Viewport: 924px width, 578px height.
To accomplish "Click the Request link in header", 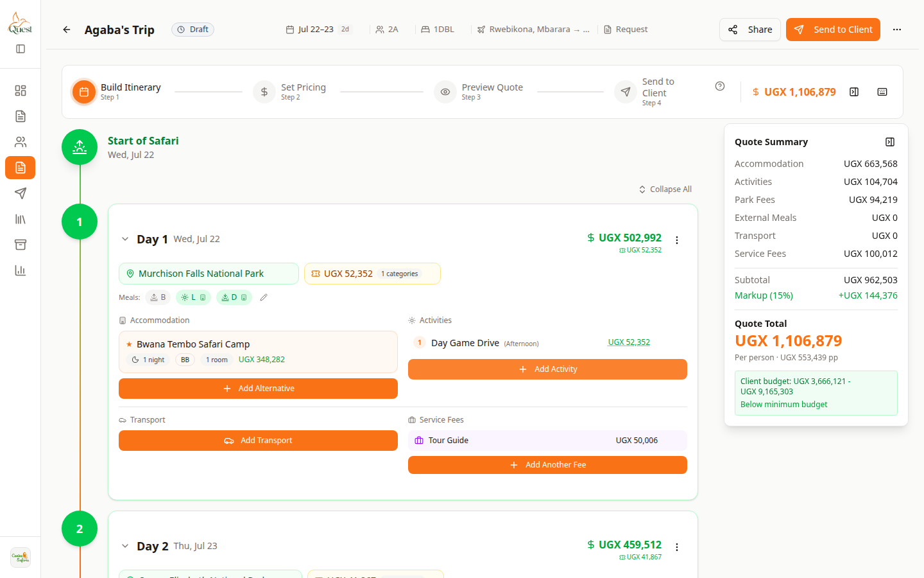I will [626, 30].
